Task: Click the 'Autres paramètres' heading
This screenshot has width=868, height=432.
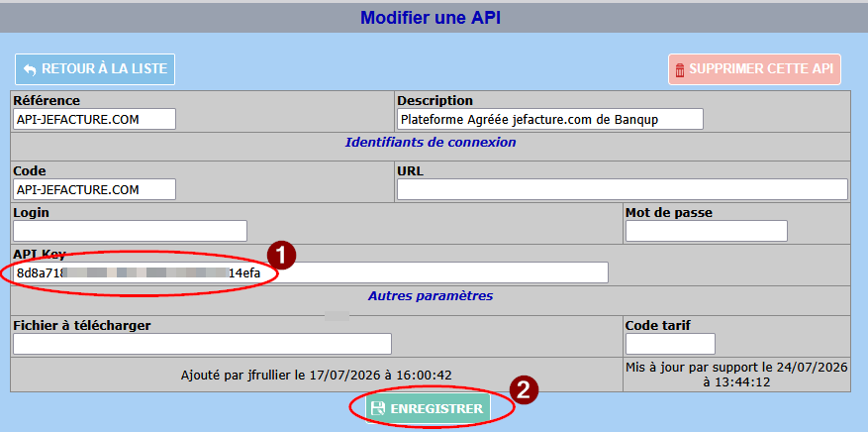Action: coord(431,295)
